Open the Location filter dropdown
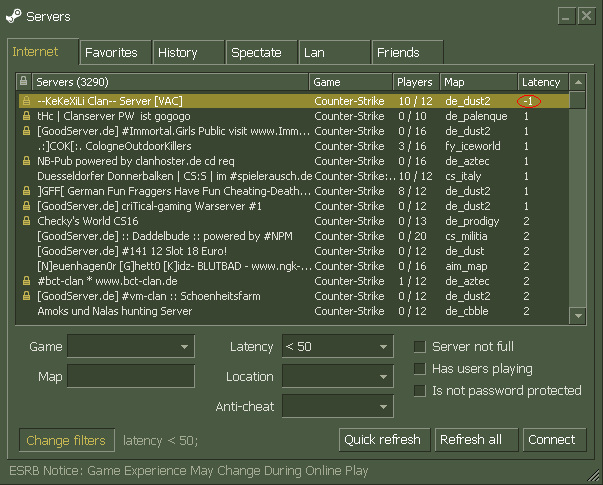The height and width of the screenshot is (485, 603). click(x=338, y=376)
